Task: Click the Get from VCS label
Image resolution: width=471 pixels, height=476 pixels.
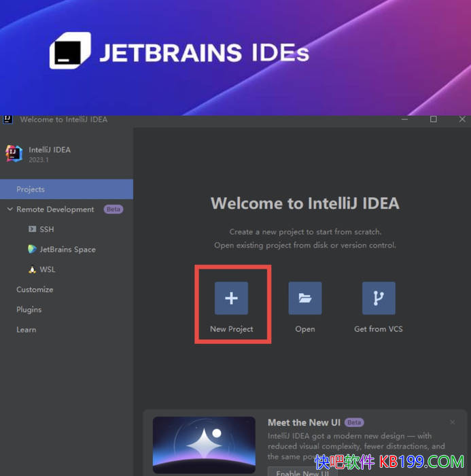Action: tap(379, 329)
